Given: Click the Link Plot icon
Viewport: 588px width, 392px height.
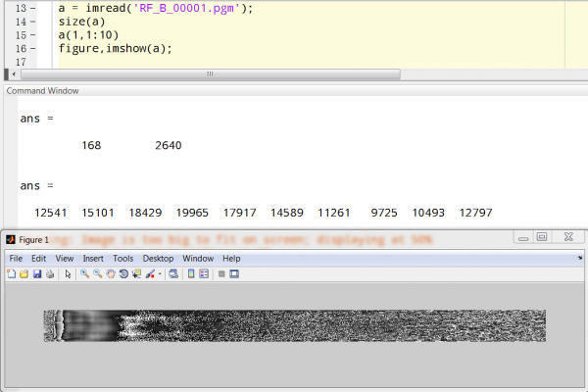Looking at the screenshot, I should pos(173,274).
